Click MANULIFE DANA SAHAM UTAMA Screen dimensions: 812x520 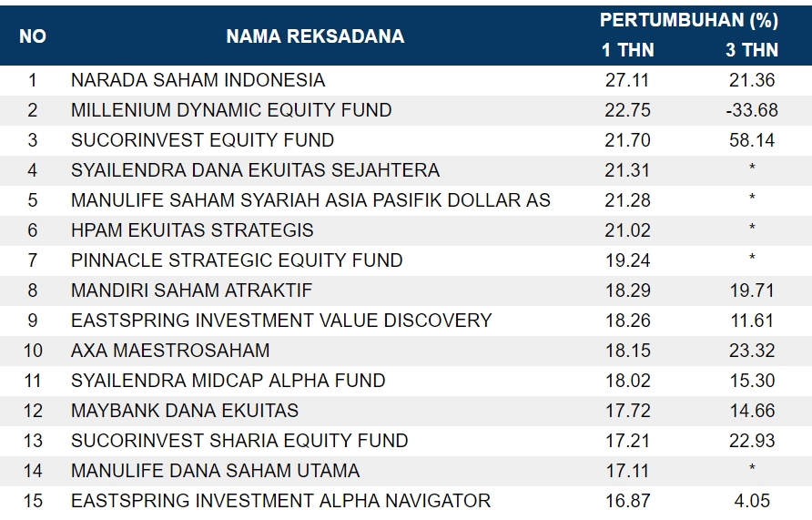coord(215,471)
